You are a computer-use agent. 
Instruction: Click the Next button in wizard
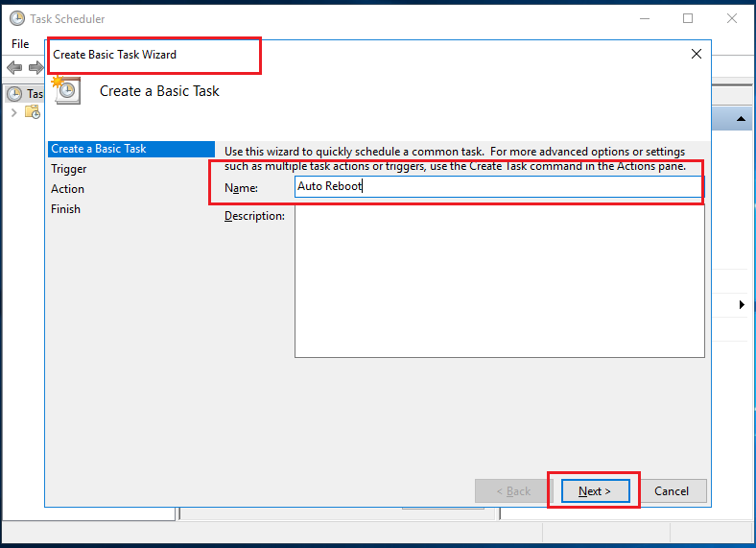click(x=596, y=491)
